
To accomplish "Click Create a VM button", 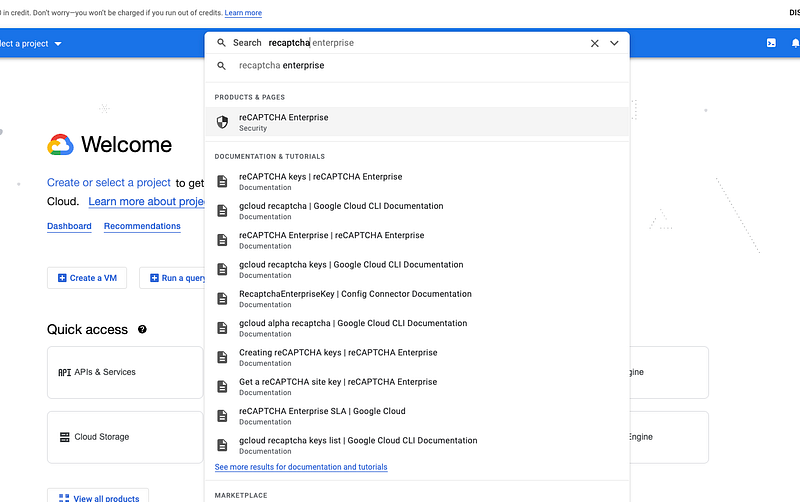I will [87, 278].
